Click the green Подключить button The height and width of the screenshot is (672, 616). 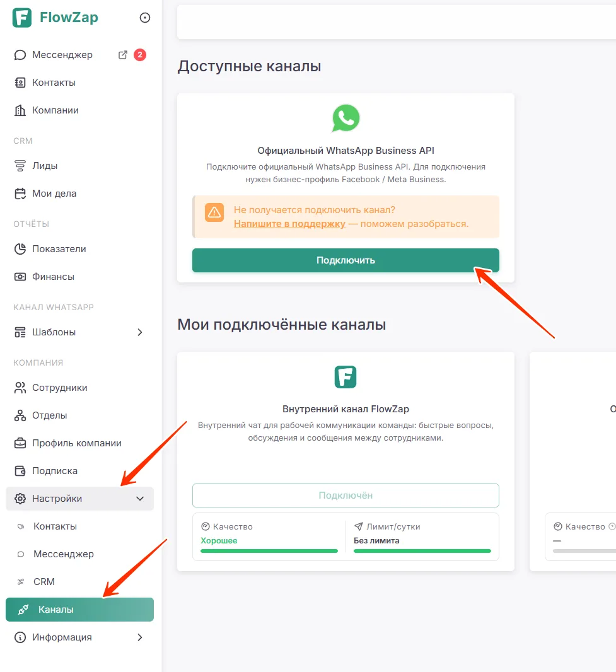[x=346, y=260]
